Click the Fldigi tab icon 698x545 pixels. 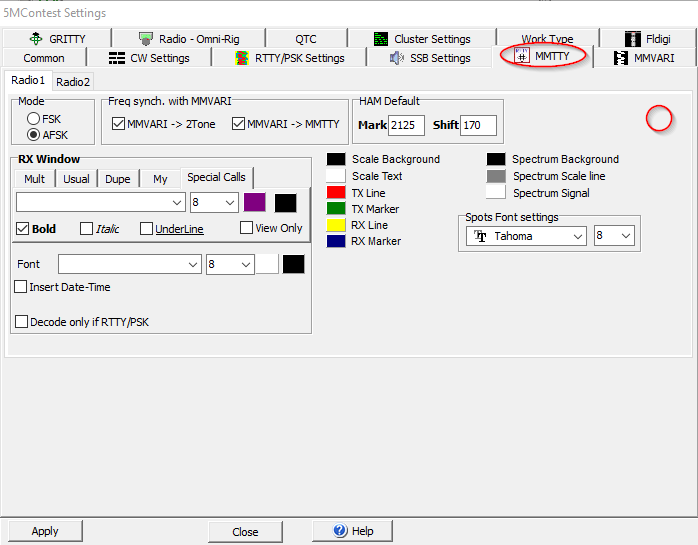click(x=633, y=39)
